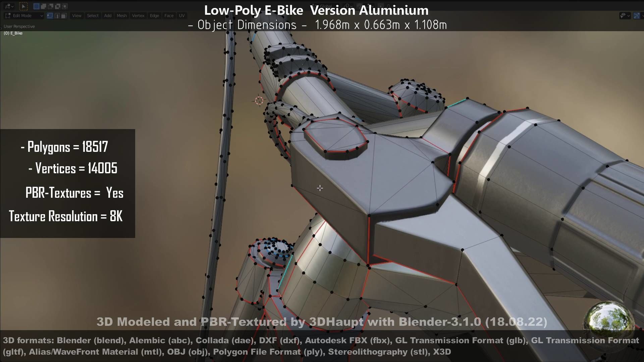
Task: Open the View menu
Action: click(77, 16)
